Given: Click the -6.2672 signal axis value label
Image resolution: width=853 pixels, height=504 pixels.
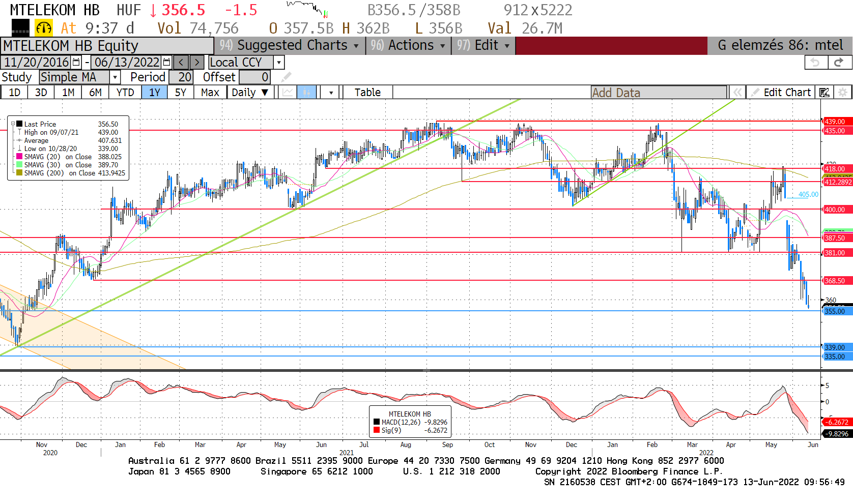Looking at the screenshot, I should coord(837,422).
